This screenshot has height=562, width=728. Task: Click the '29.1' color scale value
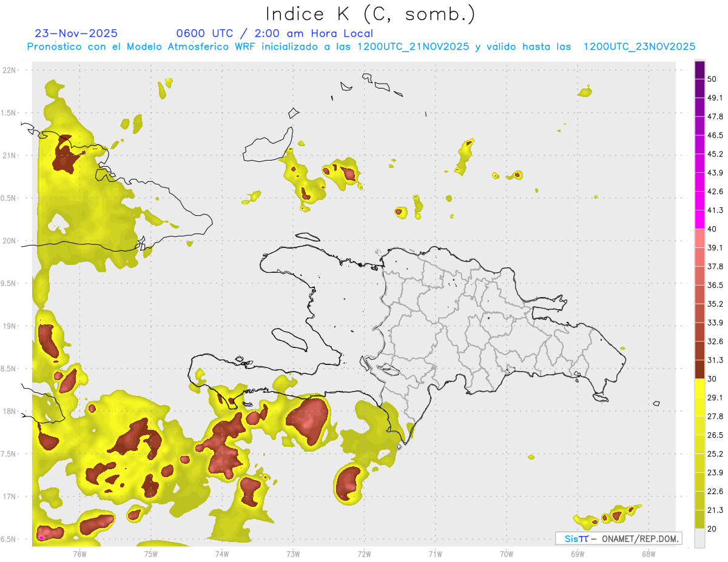[715, 398]
